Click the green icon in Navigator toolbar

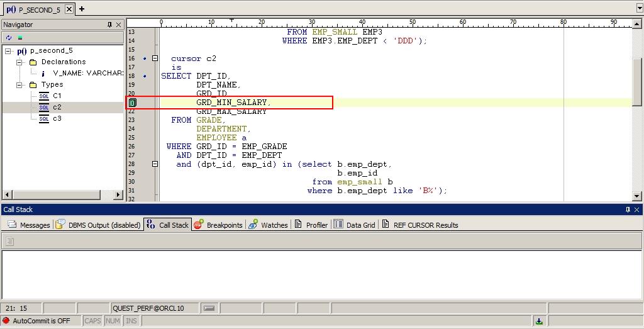click(19, 38)
